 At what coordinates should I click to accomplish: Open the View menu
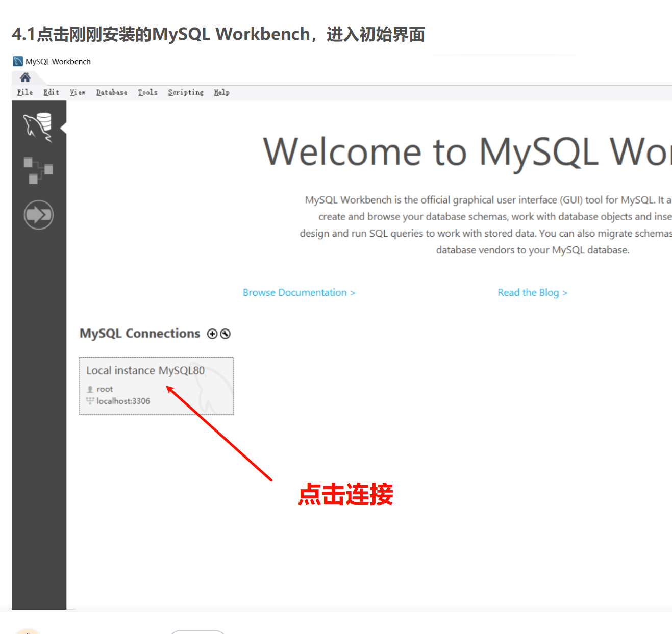78,92
